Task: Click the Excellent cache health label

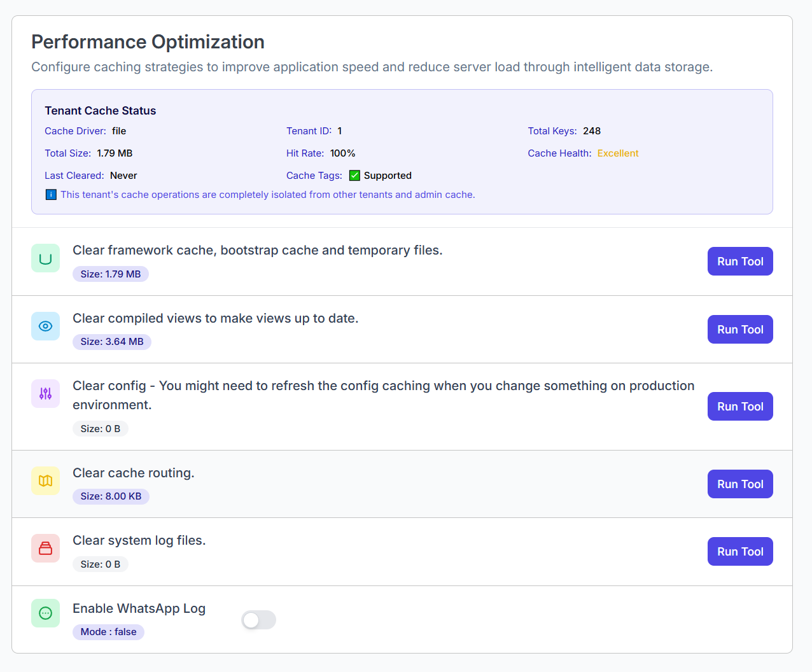Action: coord(618,153)
